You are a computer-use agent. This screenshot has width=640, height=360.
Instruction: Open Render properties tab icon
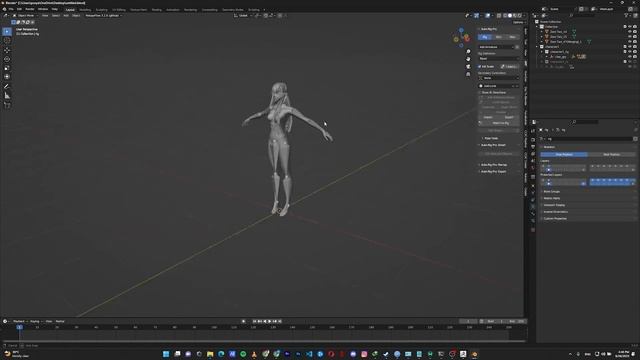(x=533, y=140)
